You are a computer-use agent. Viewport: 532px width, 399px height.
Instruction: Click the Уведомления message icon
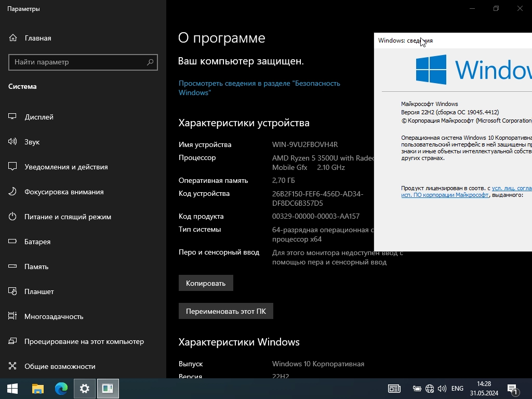click(12, 167)
